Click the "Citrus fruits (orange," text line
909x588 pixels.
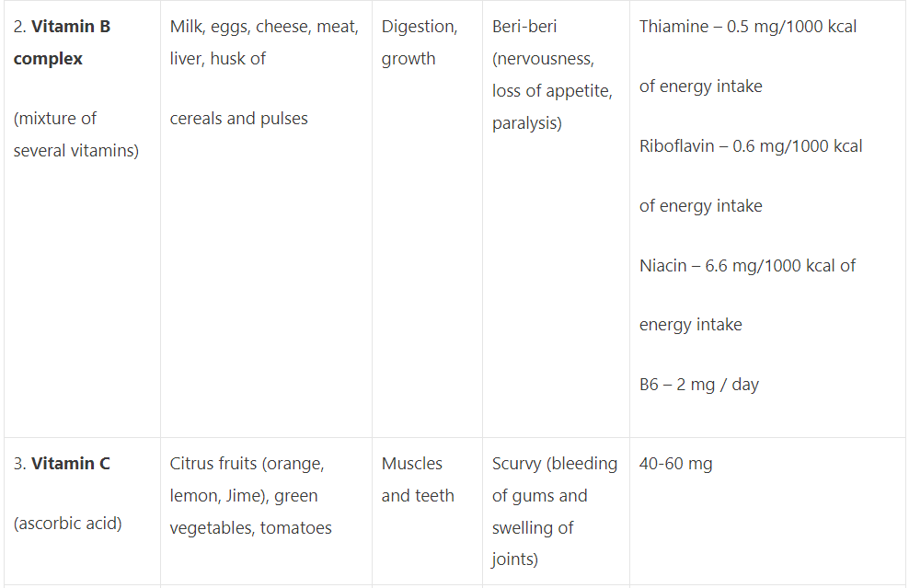tap(247, 464)
